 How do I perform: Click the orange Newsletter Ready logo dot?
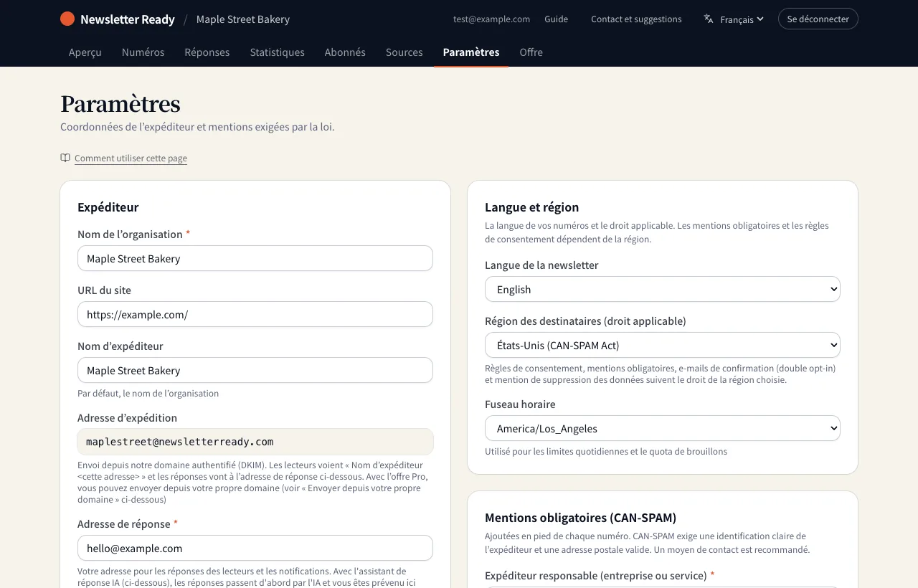tap(67, 19)
